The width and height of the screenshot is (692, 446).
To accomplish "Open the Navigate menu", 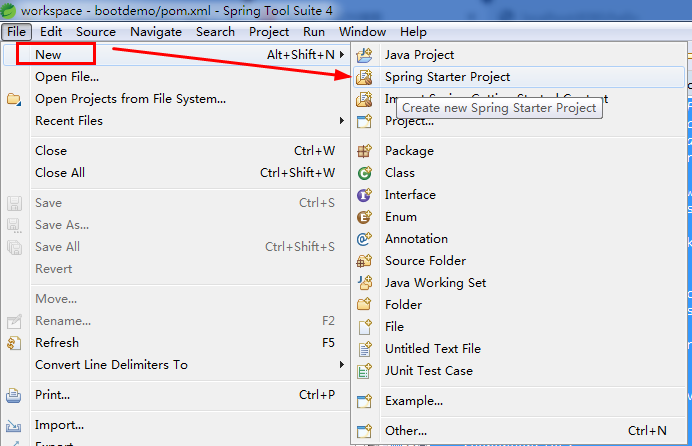I will (x=156, y=32).
